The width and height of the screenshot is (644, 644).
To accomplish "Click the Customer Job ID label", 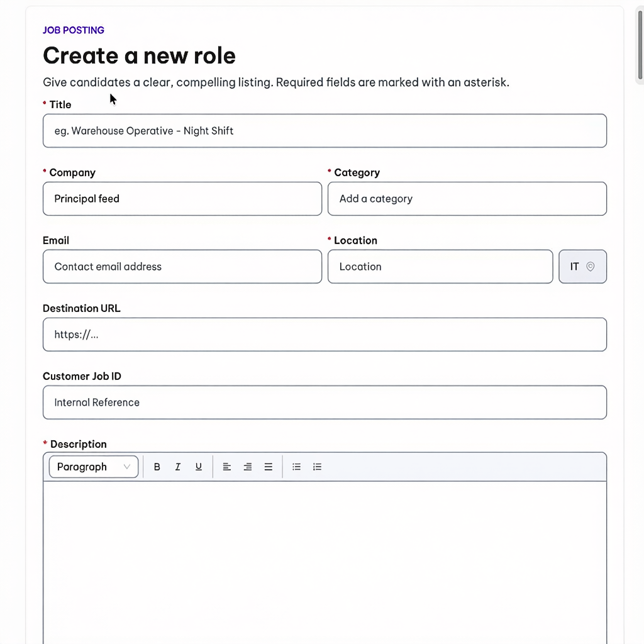I will (x=82, y=376).
